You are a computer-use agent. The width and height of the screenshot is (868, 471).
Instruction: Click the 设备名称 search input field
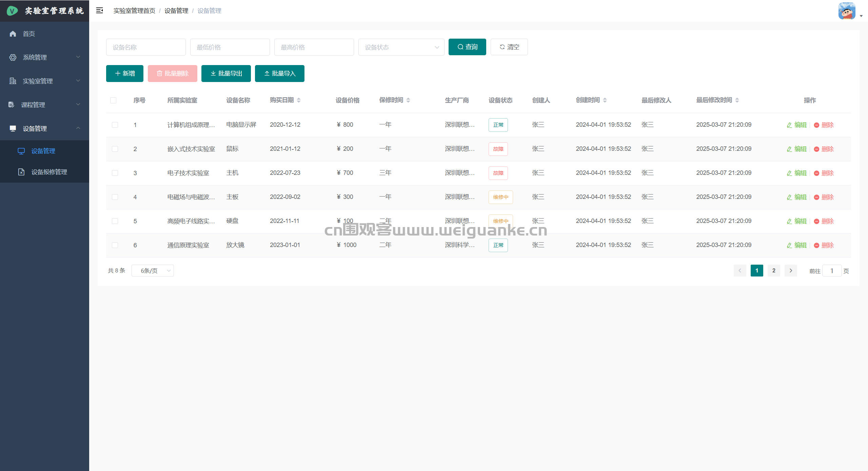click(146, 47)
